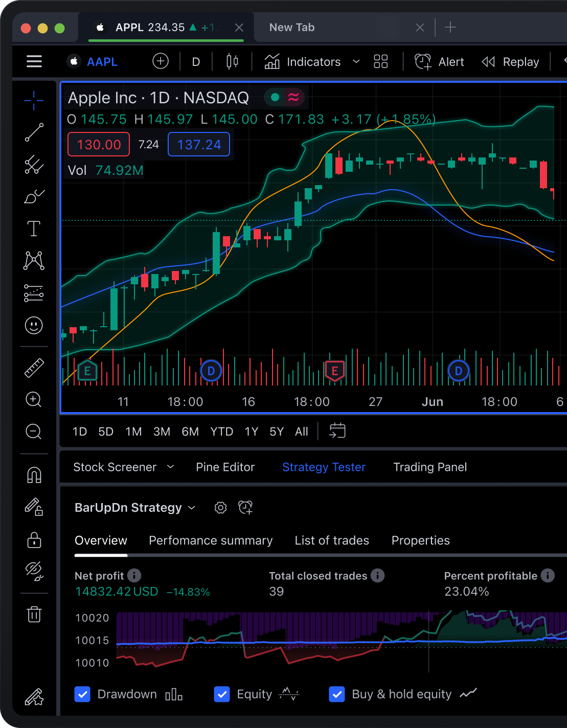
Task: Open the go to date calendar
Action: tap(337, 431)
